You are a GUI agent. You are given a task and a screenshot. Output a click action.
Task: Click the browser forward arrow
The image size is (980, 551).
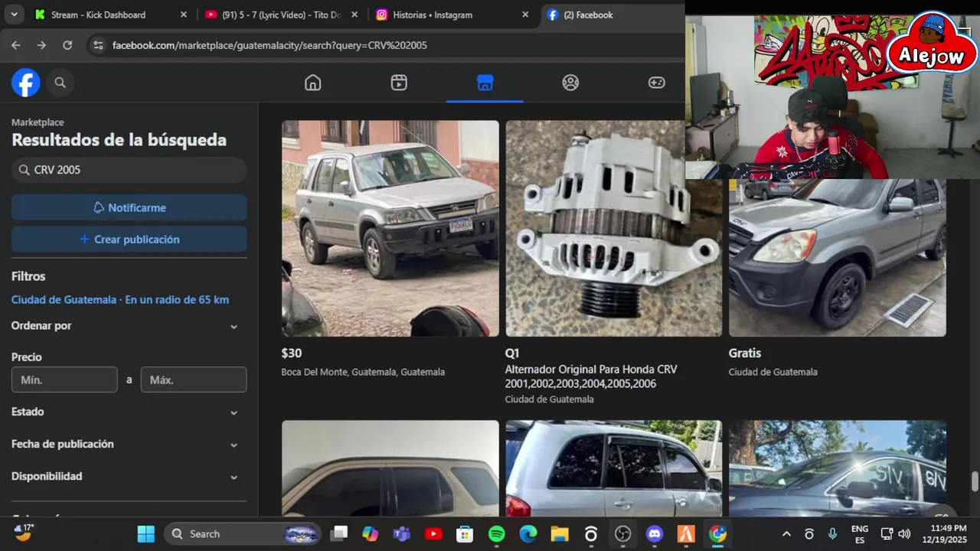(x=41, y=45)
